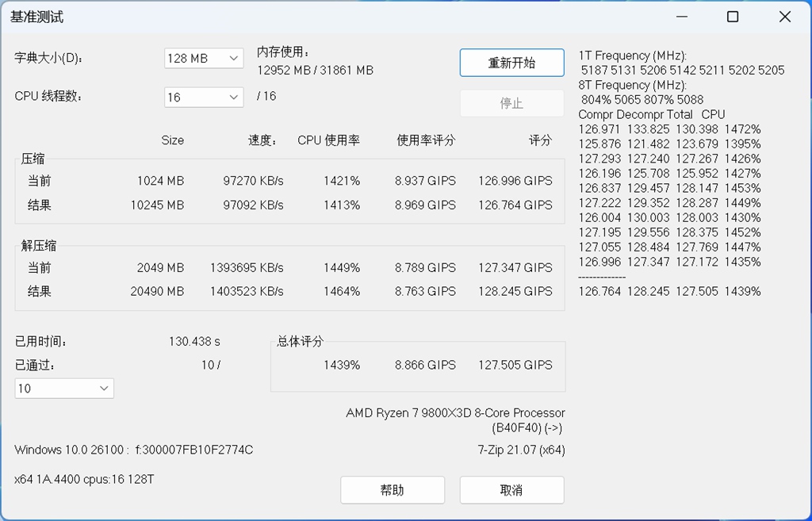This screenshot has height=521, width=812.
Task: Open the 128 MB dictionary size dropdown
Action: [x=204, y=59]
